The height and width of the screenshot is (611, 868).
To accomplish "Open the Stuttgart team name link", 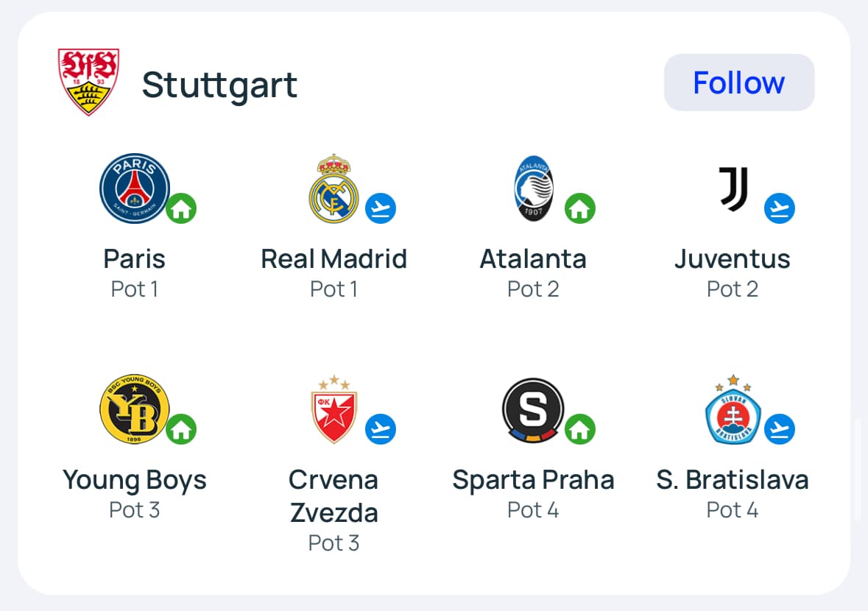I will (219, 85).
